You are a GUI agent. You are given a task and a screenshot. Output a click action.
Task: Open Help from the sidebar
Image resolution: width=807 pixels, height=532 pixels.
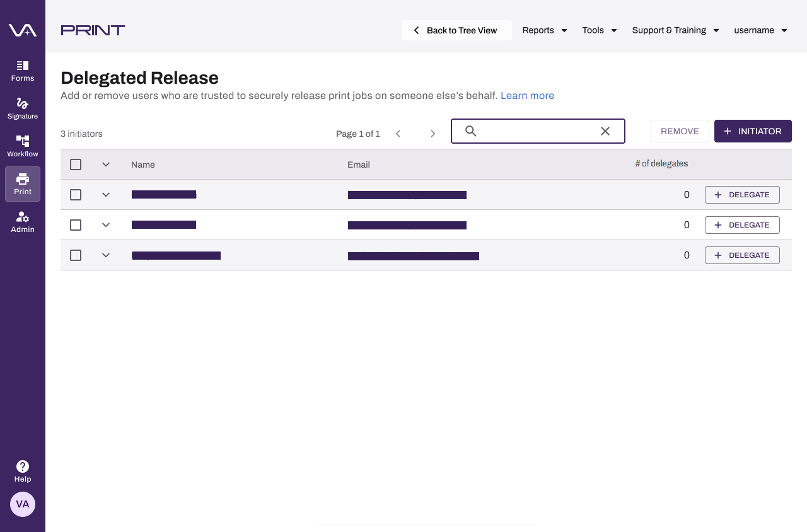click(x=23, y=471)
